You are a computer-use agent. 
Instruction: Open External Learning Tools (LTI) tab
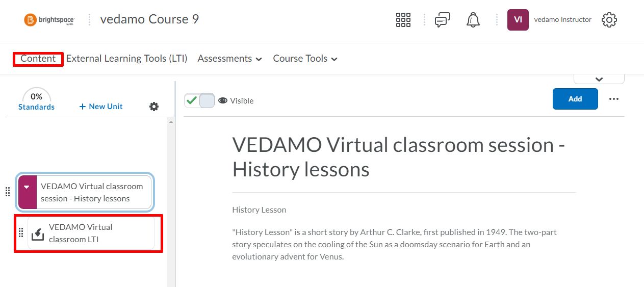[127, 59]
